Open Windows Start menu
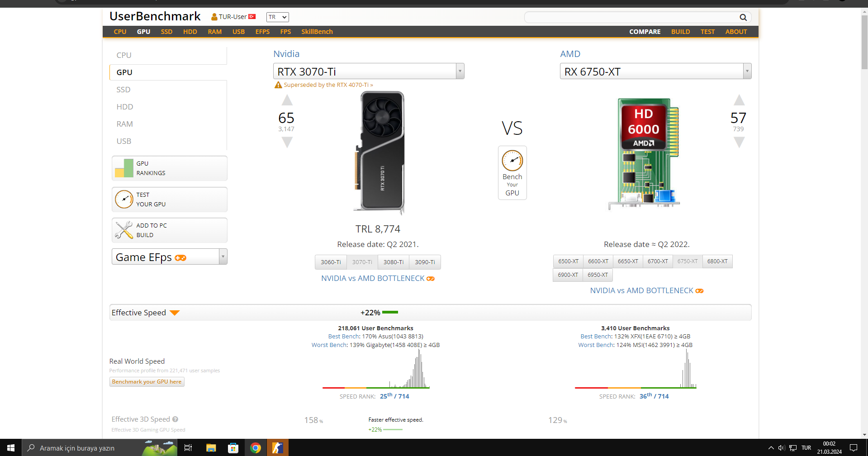 pyautogui.click(x=11, y=448)
